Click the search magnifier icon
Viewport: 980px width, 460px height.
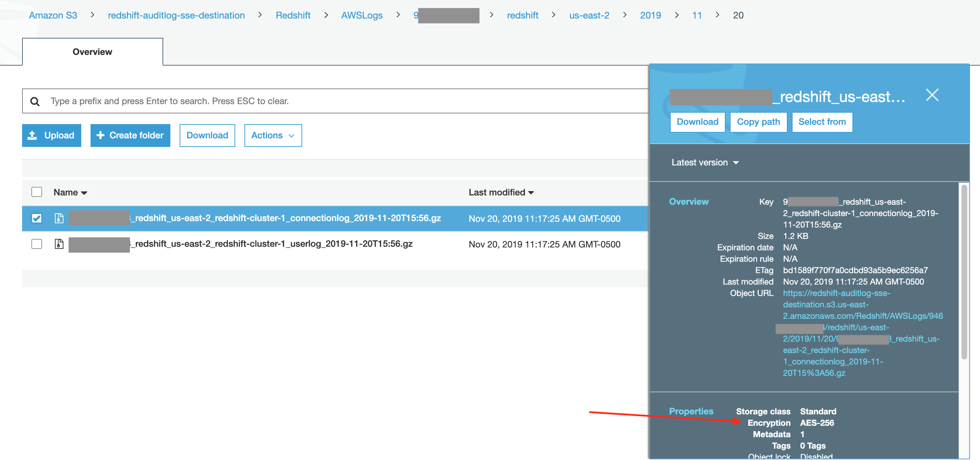pyautogui.click(x=35, y=101)
